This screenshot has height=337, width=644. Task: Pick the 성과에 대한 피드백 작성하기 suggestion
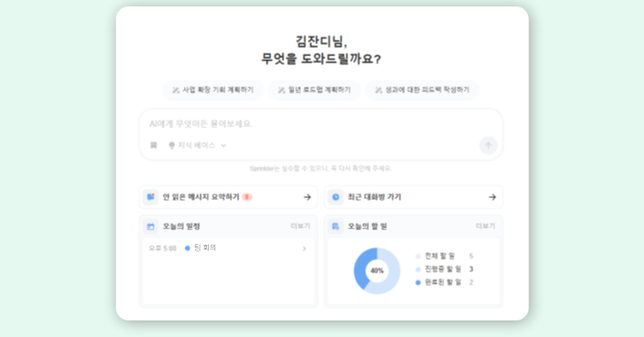[422, 90]
